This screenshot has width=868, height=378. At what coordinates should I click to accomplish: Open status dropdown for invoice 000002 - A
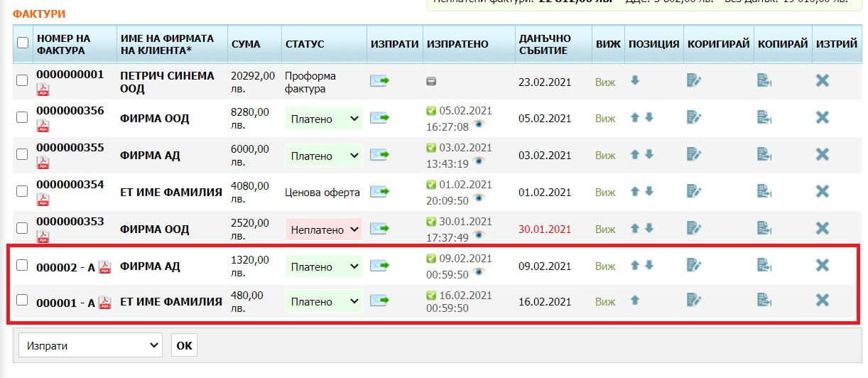tap(324, 266)
